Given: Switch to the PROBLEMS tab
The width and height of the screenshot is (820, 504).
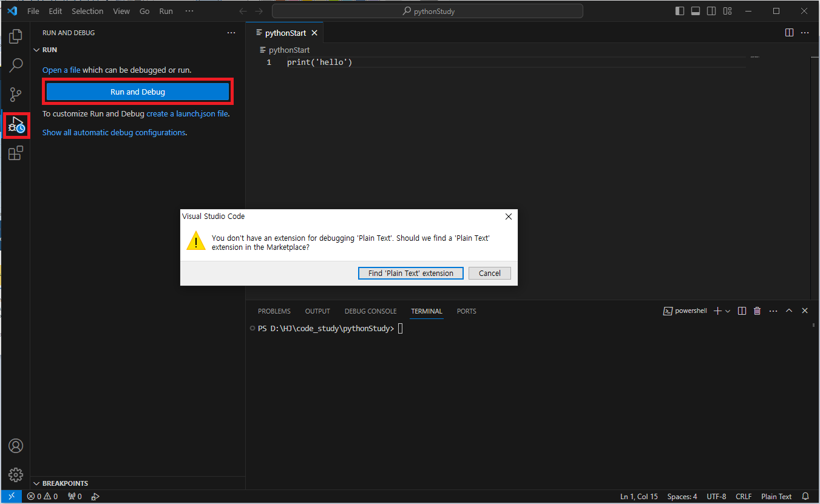Looking at the screenshot, I should (274, 311).
